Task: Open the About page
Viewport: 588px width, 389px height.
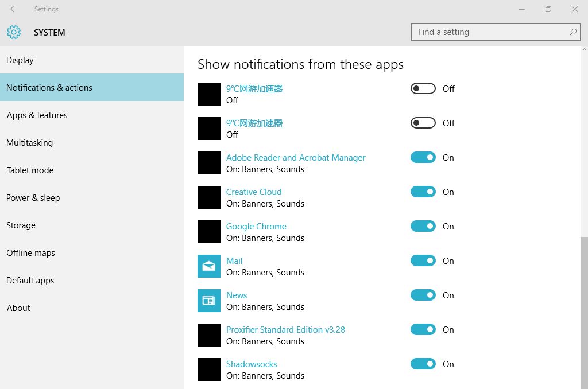Action: [x=92, y=308]
